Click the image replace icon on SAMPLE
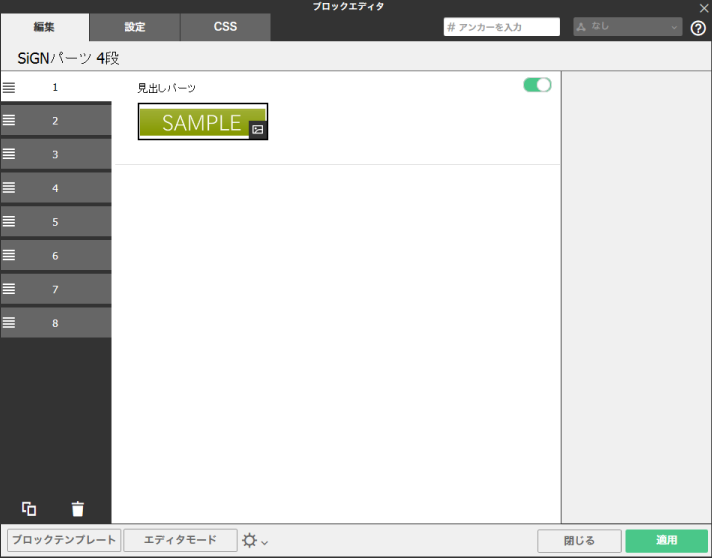The image size is (712, 558). click(x=258, y=130)
